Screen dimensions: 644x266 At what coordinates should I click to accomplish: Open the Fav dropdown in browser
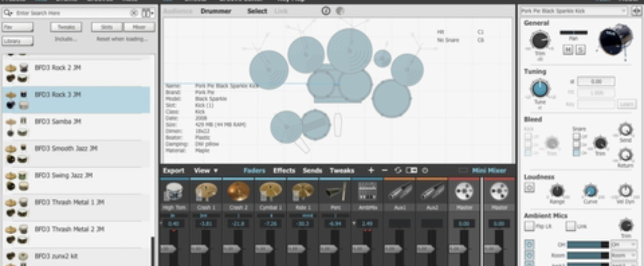coord(18,27)
